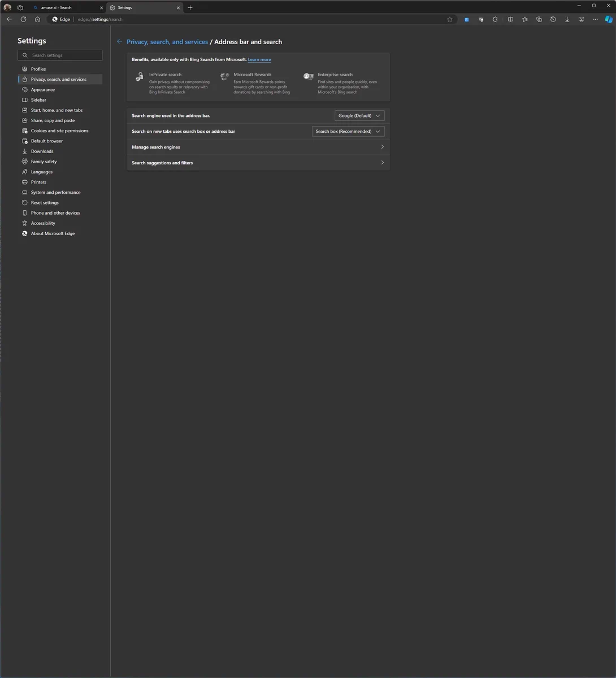Image resolution: width=616 pixels, height=678 pixels.
Task: Open the Extensions puzzle icon
Action: (x=495, y=19)
